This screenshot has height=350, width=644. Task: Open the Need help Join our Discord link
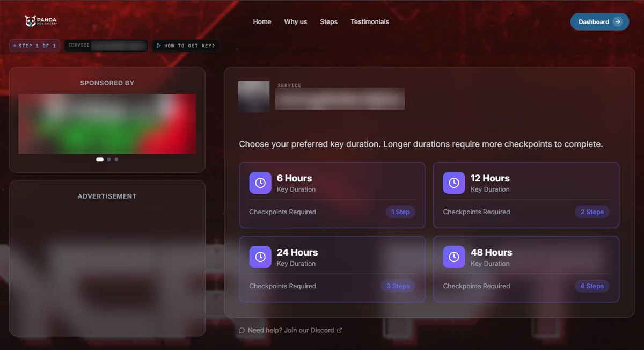tap(290, 330)
